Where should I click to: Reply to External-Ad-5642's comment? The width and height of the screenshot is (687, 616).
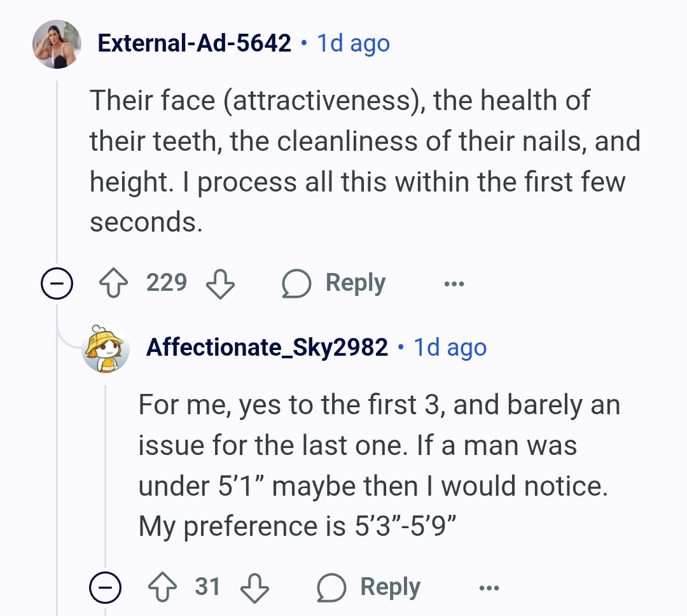tap(356, 283)
